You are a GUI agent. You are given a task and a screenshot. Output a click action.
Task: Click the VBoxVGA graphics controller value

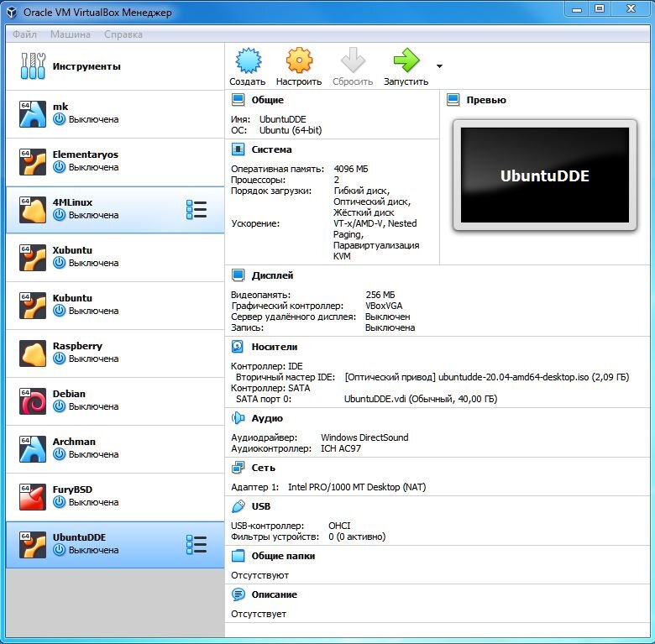(x=384, y=306)
